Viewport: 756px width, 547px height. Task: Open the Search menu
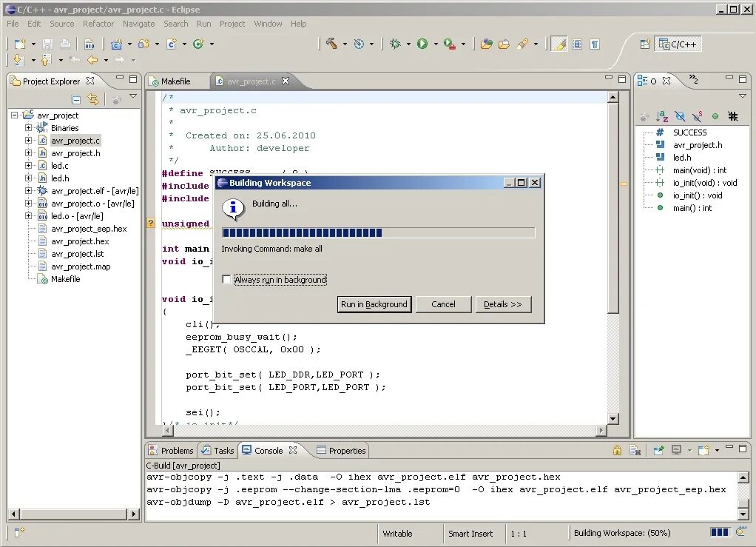(175, 24)
